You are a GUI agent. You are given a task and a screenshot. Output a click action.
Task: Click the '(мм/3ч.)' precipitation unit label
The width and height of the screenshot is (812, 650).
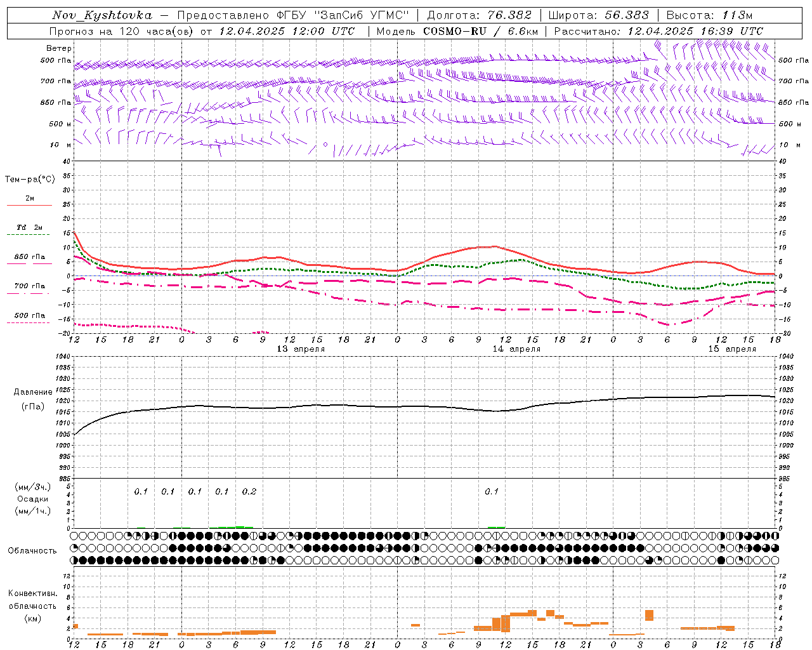[x=33, y=487]
